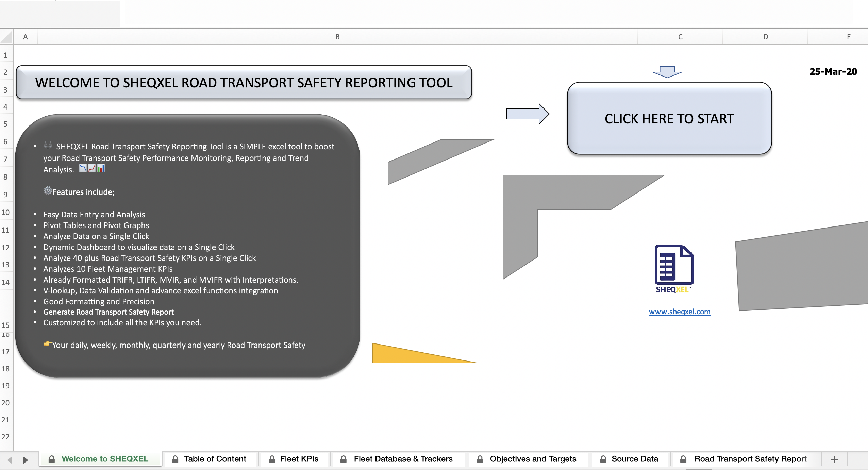Image resolution: width=868 pixels, height=470 pixels.
Task: Click the scales icon before SHEQXEL description
Action: pyautogui.click(x=48, y=145)
